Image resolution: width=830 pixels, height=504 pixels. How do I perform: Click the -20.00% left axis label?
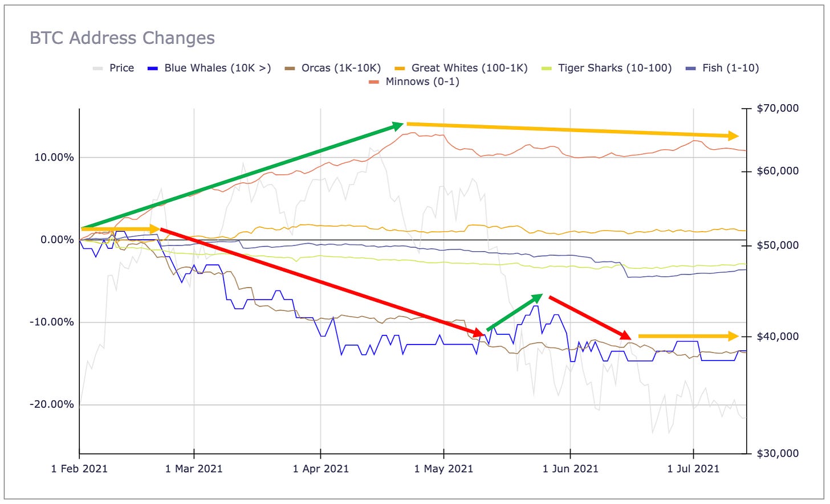point(52,404)
